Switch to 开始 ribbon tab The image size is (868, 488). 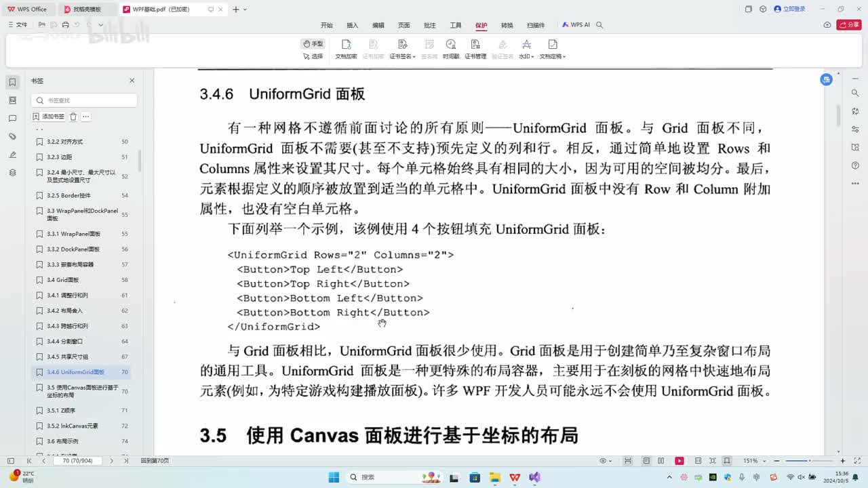327,25
